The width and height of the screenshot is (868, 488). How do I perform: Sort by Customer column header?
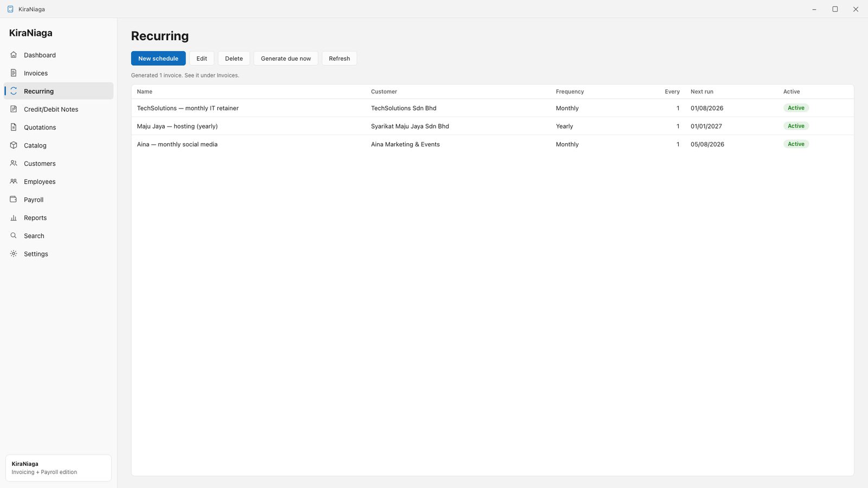[384, 92]
